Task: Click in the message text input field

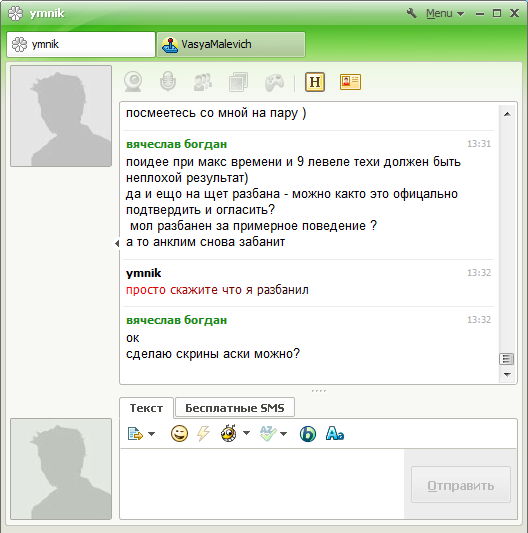Action: pyautogui.click(x=262, y=483)
